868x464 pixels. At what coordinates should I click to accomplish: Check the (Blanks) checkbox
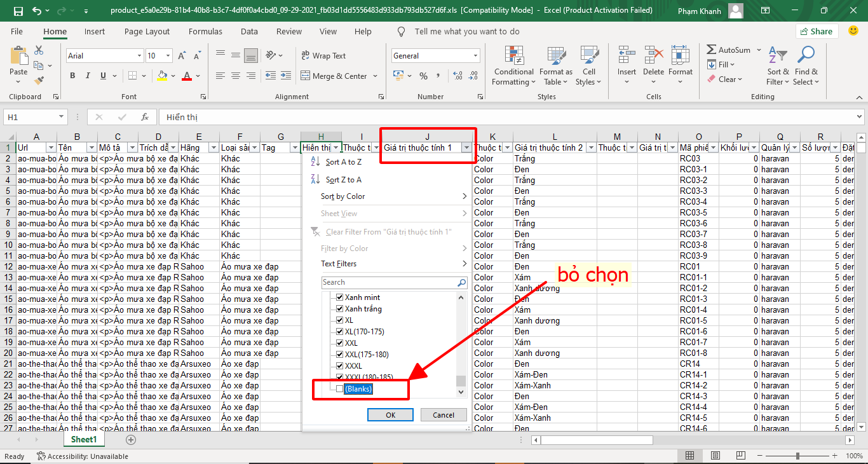[340, 389]
